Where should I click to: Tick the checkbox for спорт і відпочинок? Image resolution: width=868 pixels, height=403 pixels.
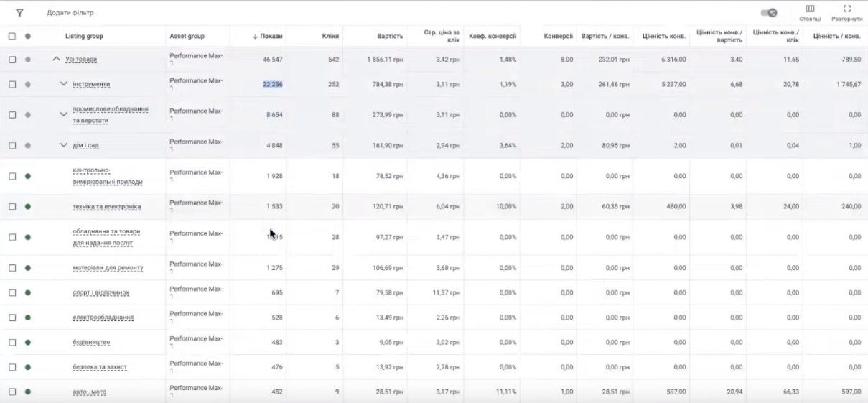coord(12,293)
